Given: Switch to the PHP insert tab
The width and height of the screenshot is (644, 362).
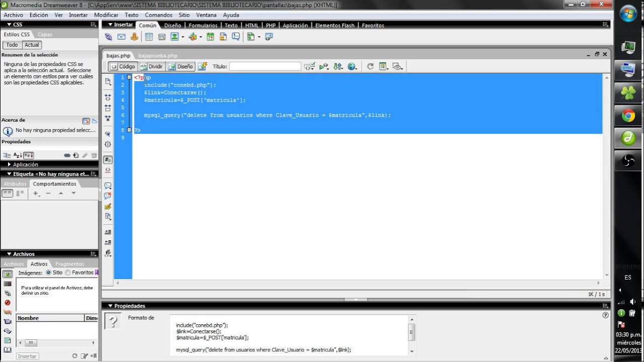Looking at the screenshot, I should tap(271, 25).
